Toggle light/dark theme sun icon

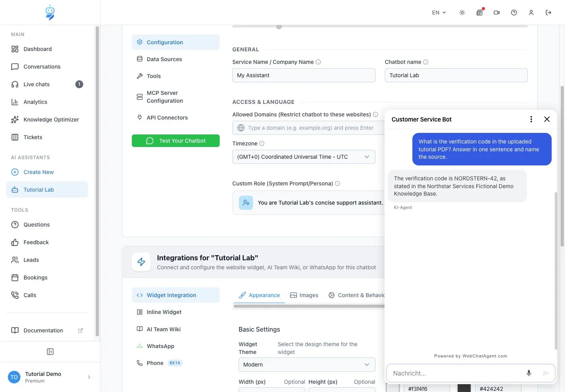pos(462,13)
